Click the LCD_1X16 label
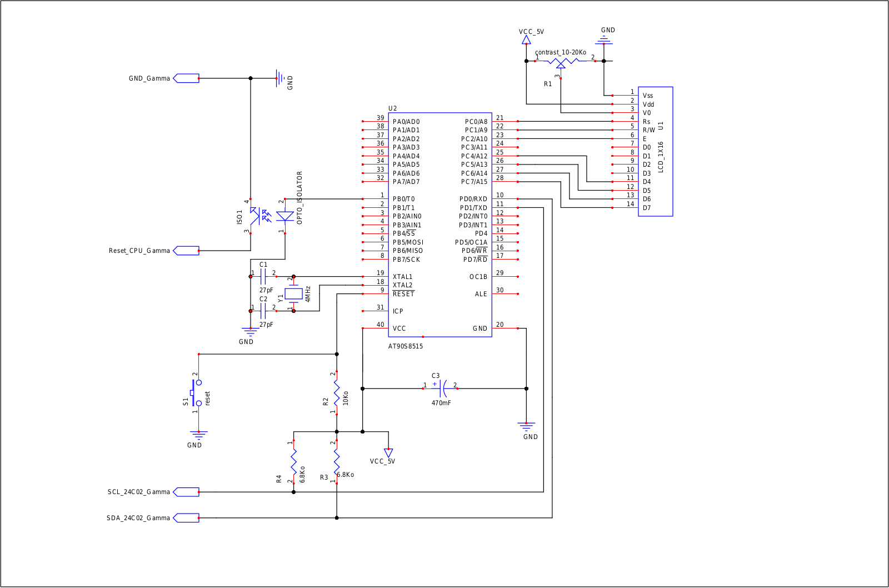Screen dimensions: 889x588 pyautogui.click(x=661, y=157)
